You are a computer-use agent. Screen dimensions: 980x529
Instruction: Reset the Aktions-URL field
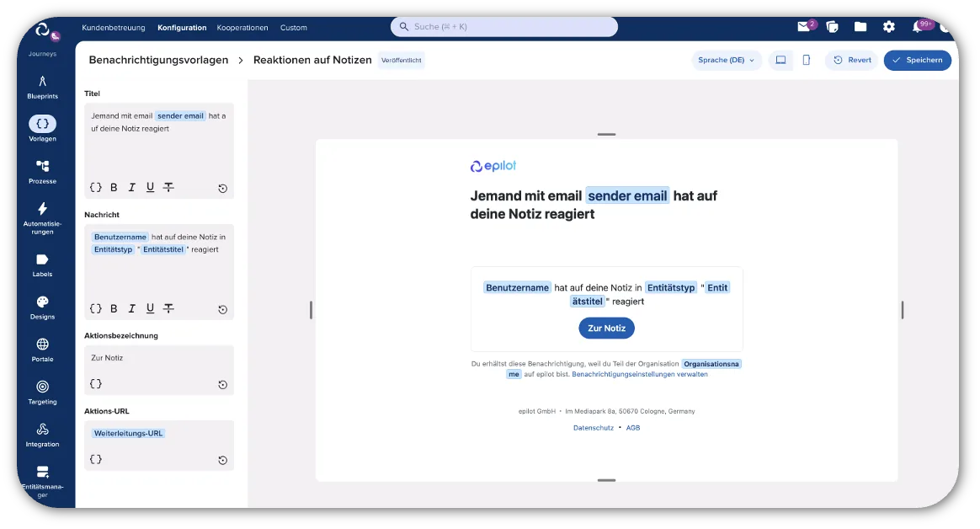(222, 461)
